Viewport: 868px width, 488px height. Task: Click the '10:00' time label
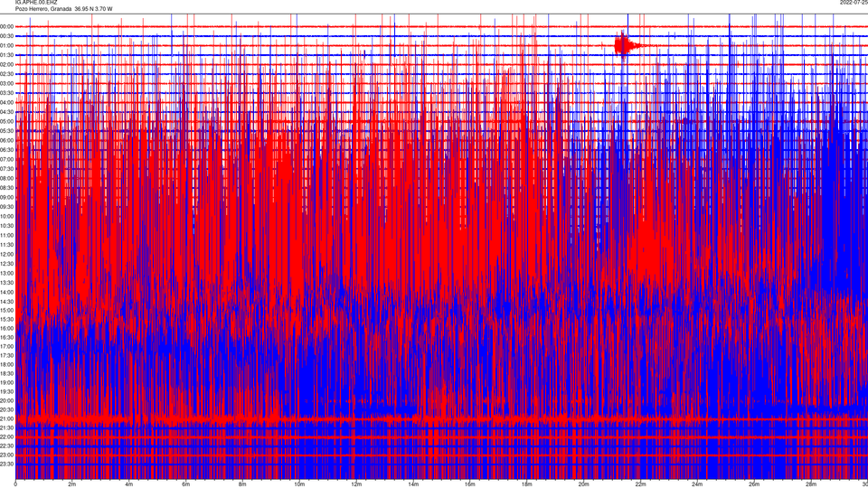6,216
